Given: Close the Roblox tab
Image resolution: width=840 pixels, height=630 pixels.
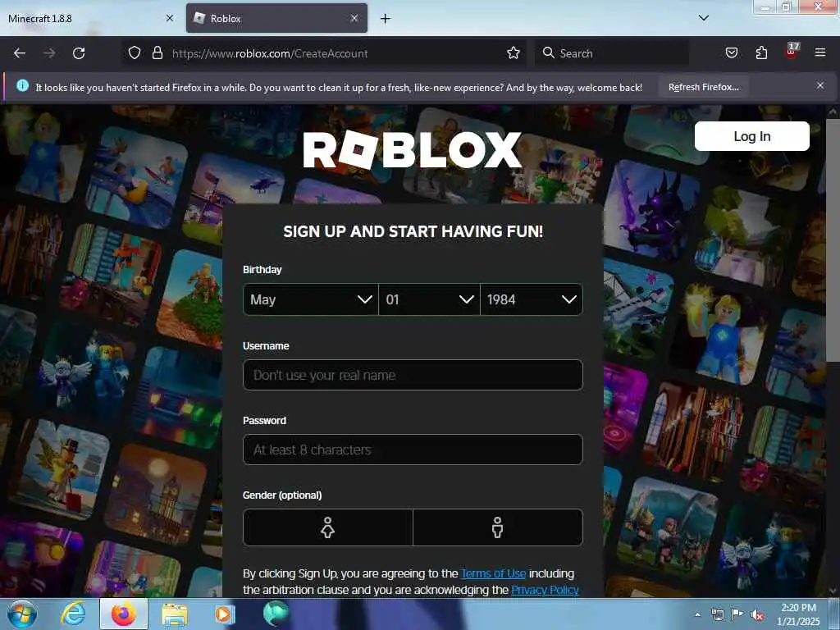Looking at the screenshot, I should 354,18.
